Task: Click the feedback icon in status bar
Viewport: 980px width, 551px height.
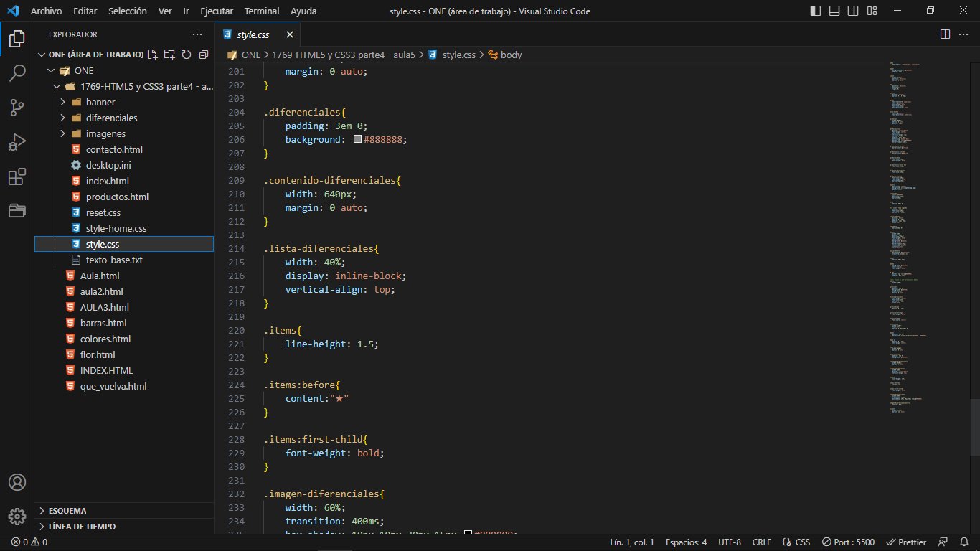Action: [x=943, y=542]
